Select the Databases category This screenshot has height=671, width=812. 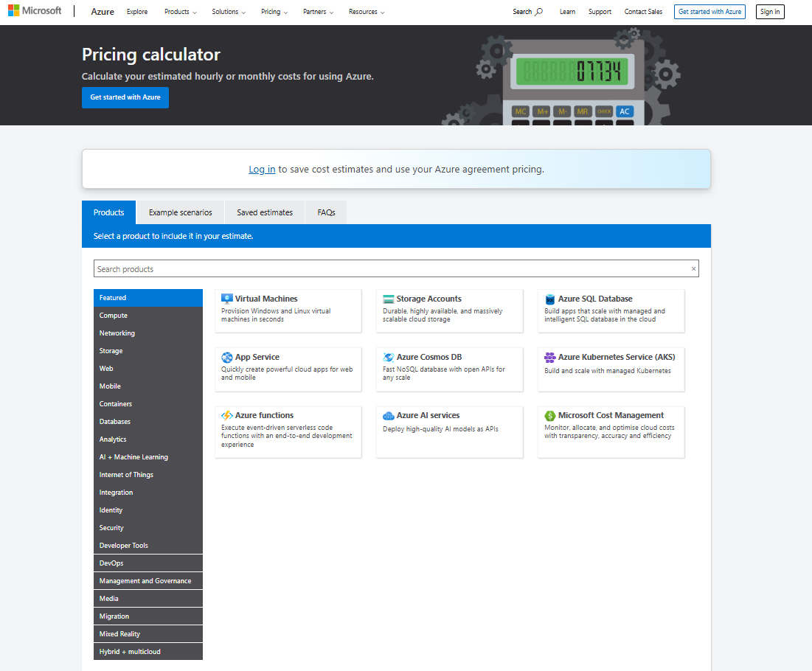148,422
